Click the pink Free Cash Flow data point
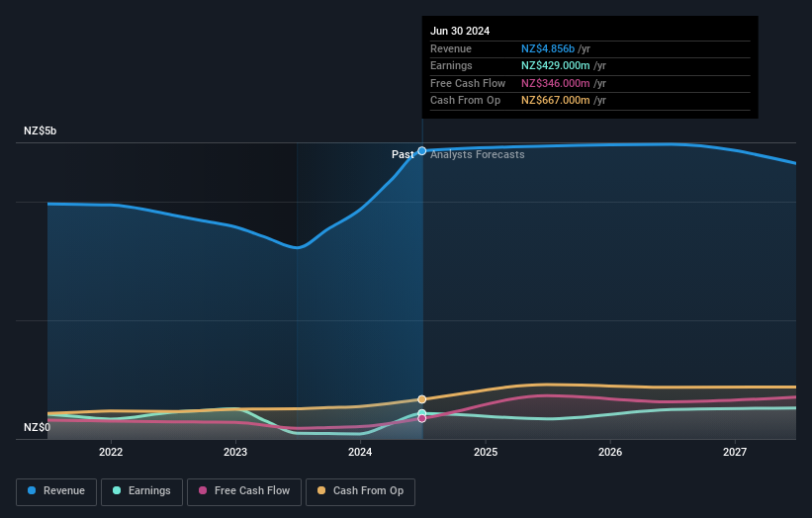The image size is (812, 518). [422, 418]
